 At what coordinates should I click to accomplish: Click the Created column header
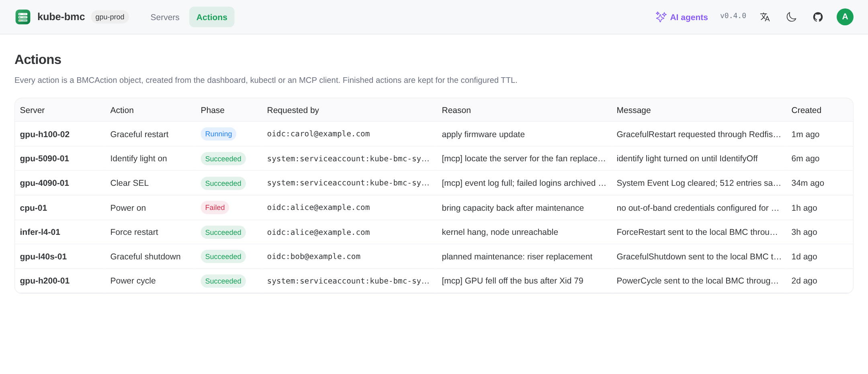(806, 110)
